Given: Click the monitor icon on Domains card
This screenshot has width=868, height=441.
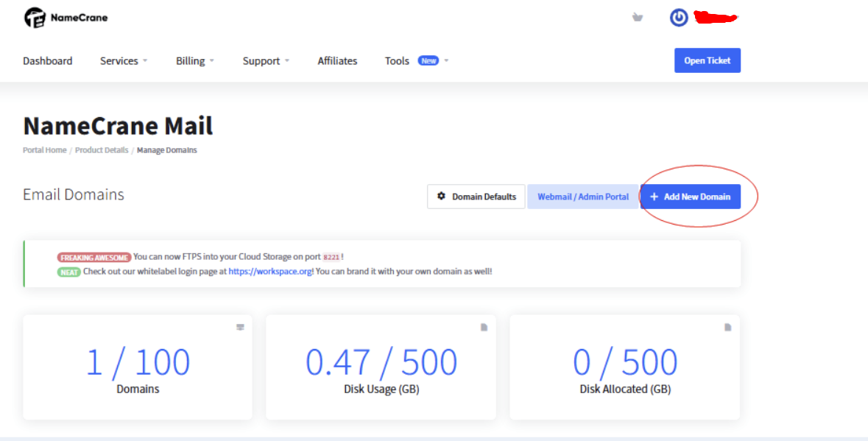Looking at the screenshot, I should [x=240, y=328].
